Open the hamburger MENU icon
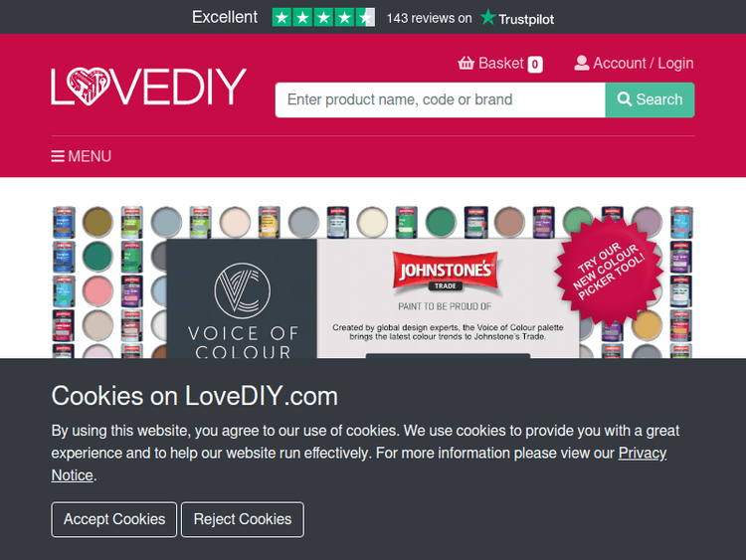746x560 pixels. 58,156
